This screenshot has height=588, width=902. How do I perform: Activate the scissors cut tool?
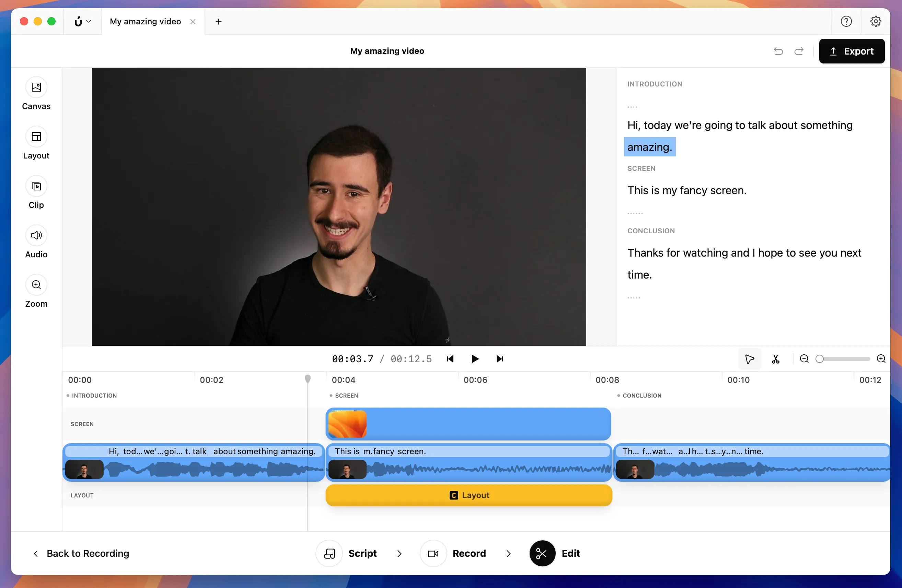click(x=775, y=359)
